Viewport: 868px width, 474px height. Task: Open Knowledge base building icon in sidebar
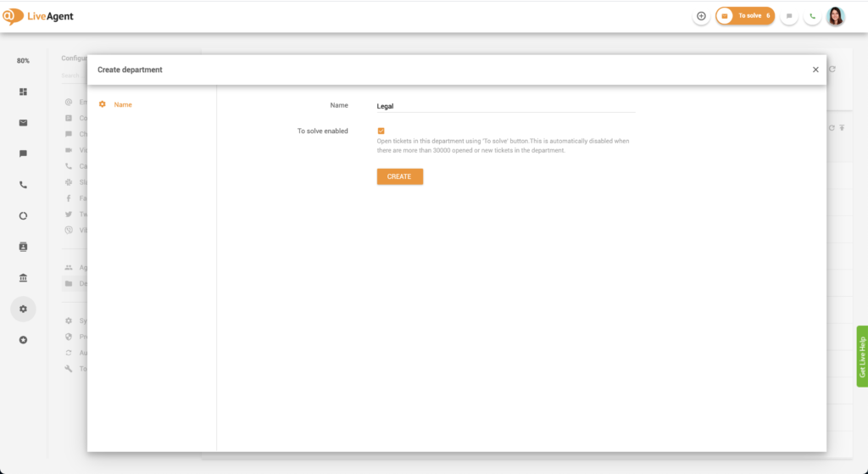click(x=23, y=278)
